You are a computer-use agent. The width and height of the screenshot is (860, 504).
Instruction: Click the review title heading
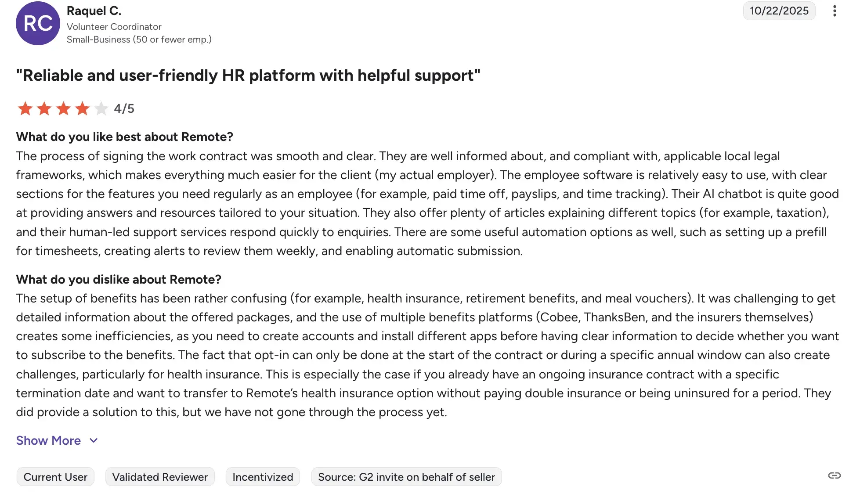(248, 76)
